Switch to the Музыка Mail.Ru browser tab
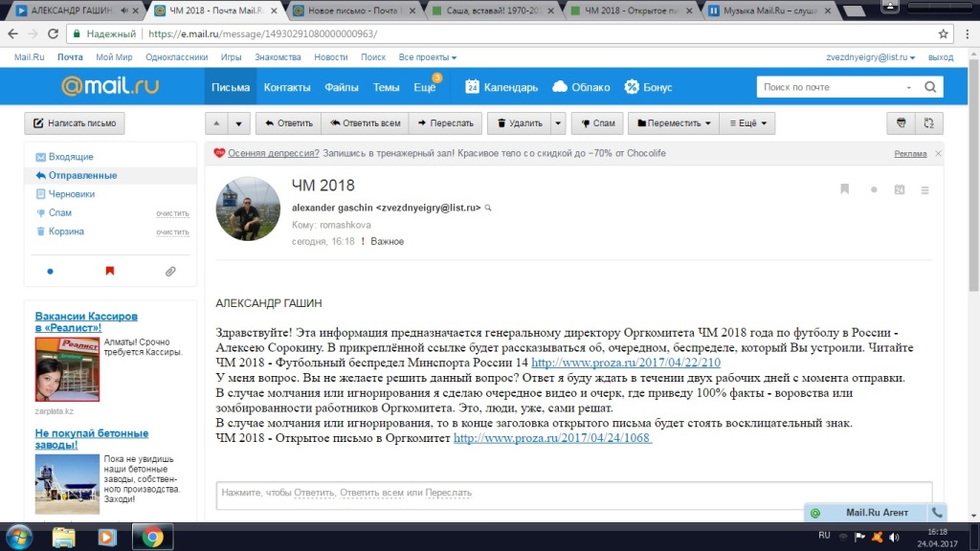 [x=770, y=11]
